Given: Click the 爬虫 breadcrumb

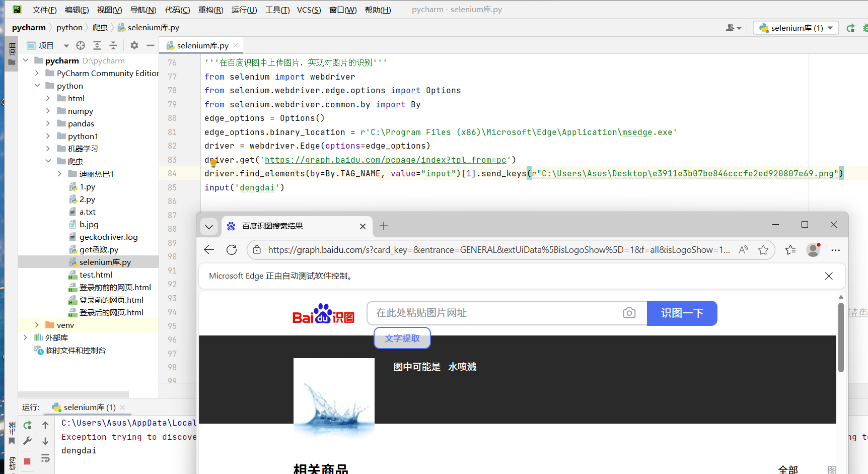Looking at the screenshot, I should tap(100, 28).
